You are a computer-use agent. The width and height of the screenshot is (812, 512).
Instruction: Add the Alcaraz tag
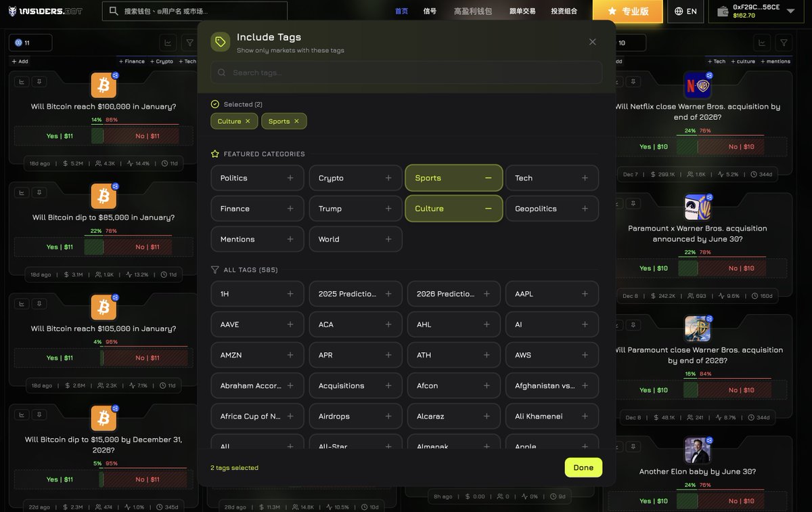pos(453,416)
